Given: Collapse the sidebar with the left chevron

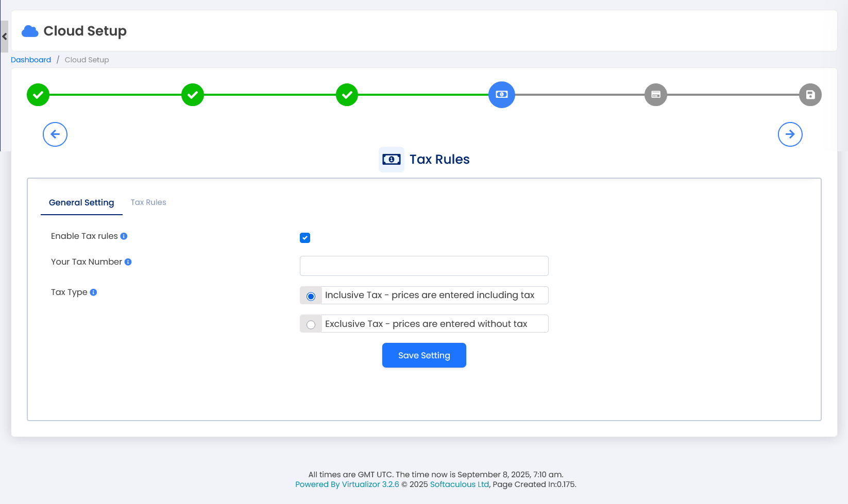Looking at the screenshot, I should [4, 37].
